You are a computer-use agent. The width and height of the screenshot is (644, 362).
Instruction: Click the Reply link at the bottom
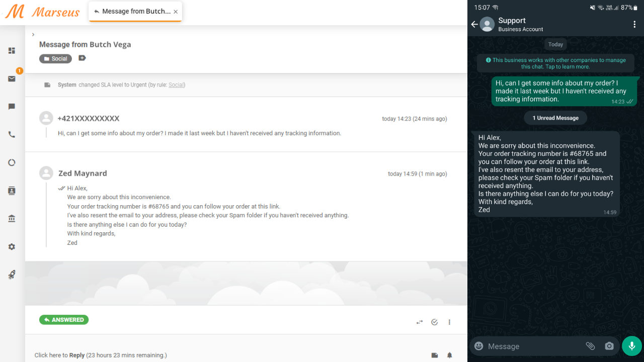(x=76, y=355)
